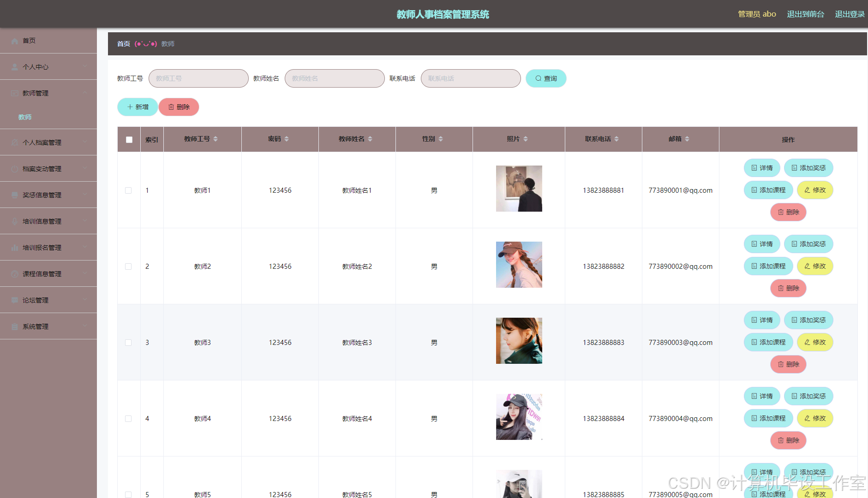Expand 个人中心 menu chevron

(85, 66)
